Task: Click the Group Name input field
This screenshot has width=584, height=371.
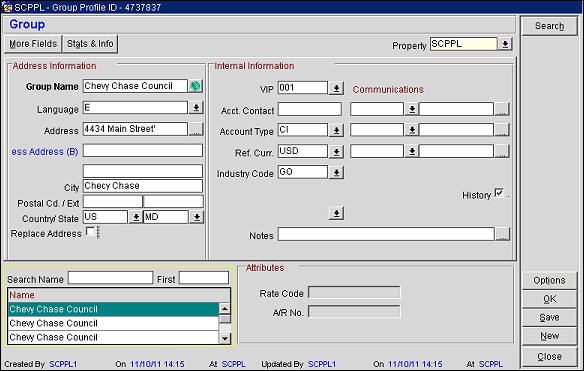Action: point(135,86)
